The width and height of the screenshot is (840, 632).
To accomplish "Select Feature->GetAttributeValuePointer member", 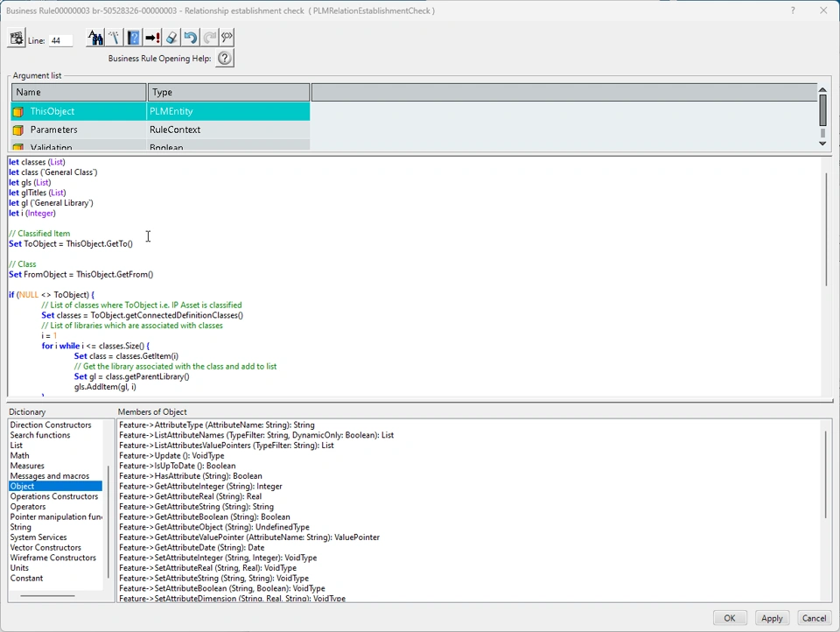I will tap(249, 537).
